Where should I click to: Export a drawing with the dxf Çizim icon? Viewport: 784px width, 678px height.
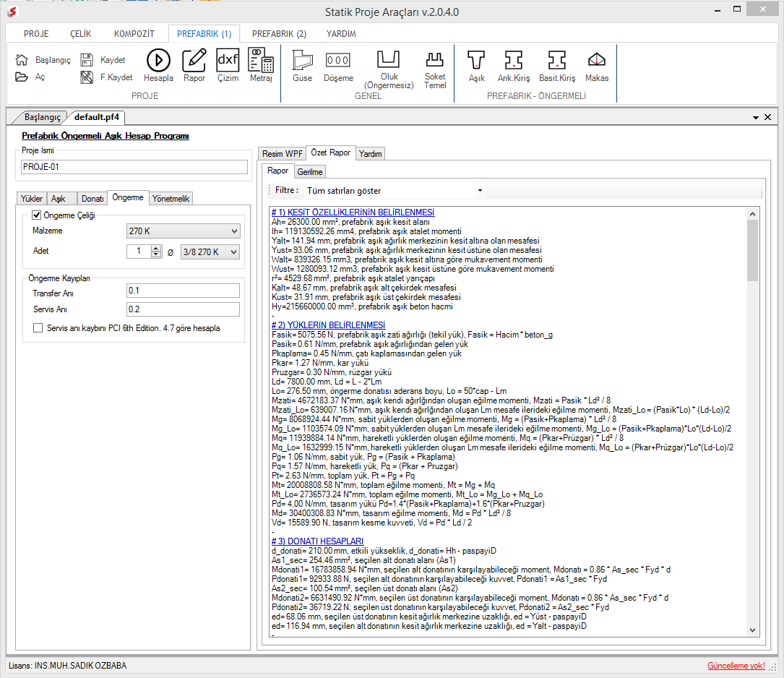click(x=228, y=60)
